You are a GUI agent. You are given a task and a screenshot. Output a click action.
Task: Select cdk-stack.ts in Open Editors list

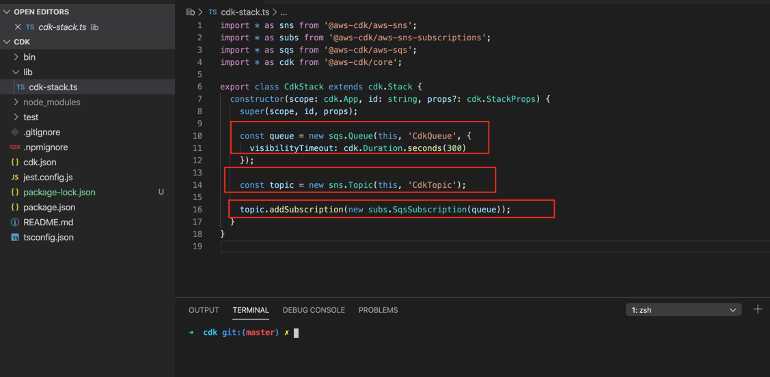[x=62, y=27]
